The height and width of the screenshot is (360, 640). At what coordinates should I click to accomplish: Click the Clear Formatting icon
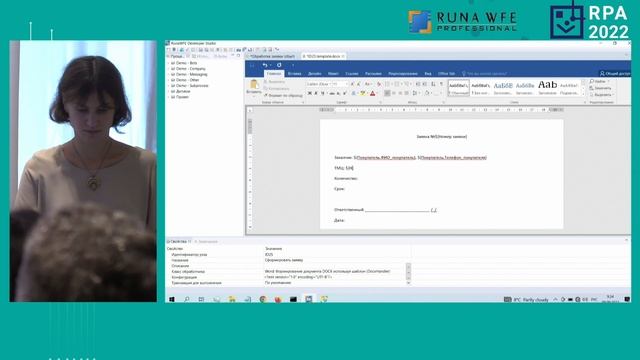[x=379, y=84]
